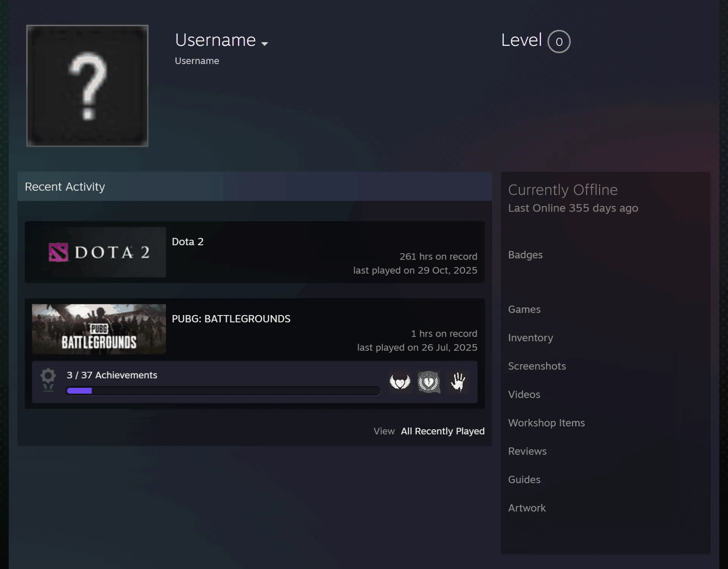Open the Reviews page

click(527, 451)
